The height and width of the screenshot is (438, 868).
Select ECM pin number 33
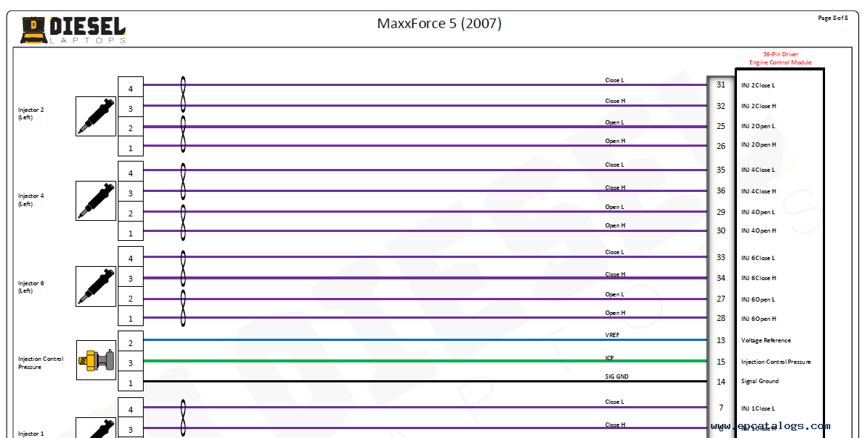(x=721, y=257)
